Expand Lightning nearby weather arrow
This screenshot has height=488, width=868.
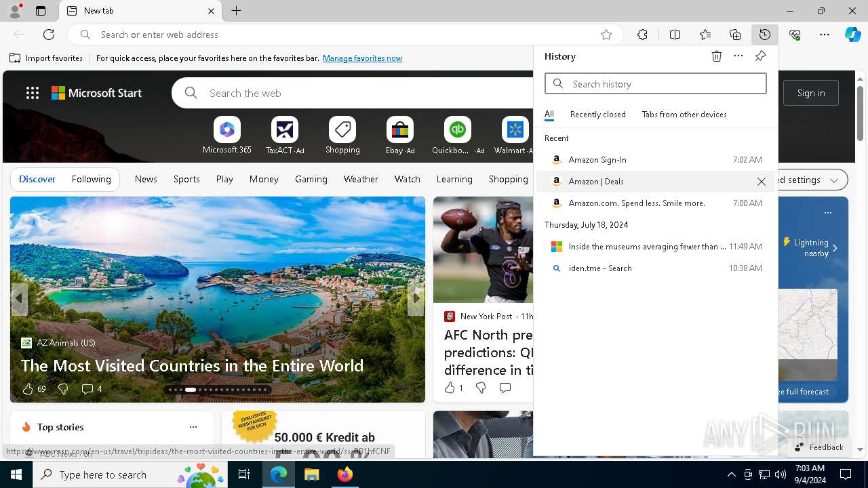(x=835, y=248)
